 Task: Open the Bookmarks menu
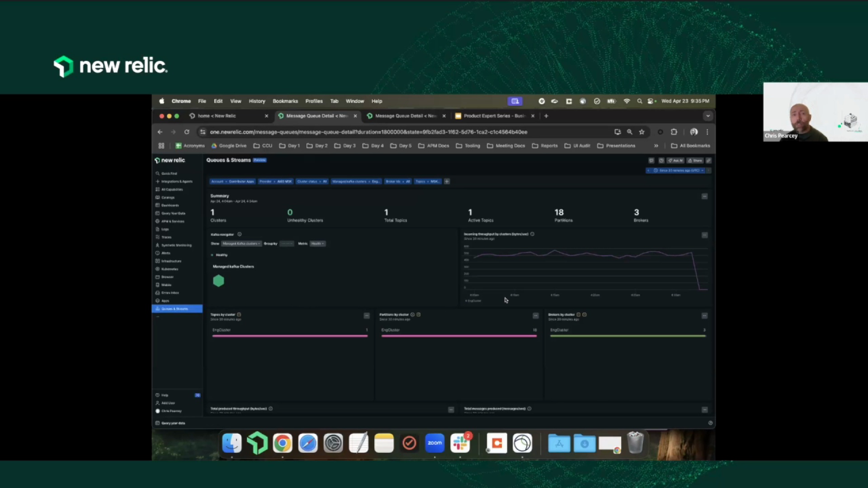[285, 101]
